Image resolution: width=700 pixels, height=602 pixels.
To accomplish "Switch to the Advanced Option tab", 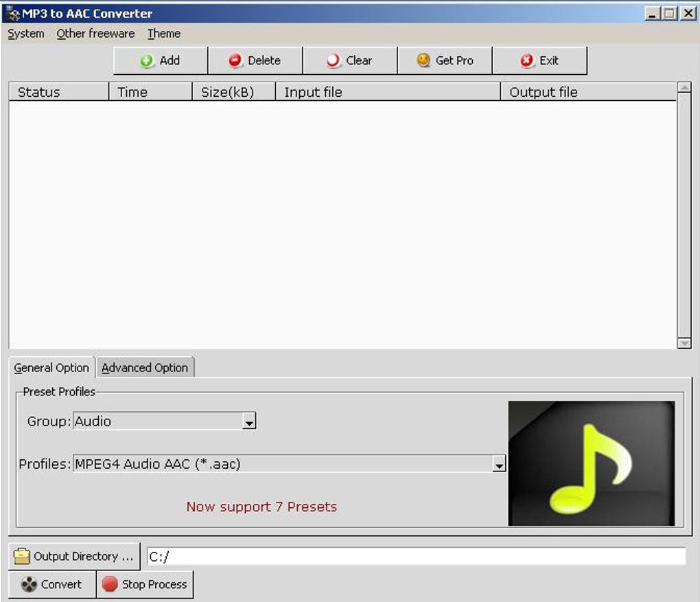I will point(145,367).
